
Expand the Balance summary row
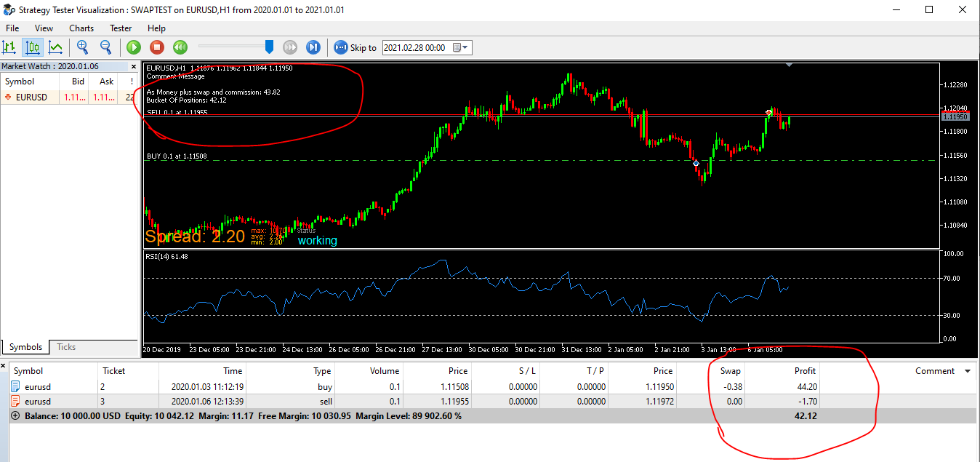point(16,416)
